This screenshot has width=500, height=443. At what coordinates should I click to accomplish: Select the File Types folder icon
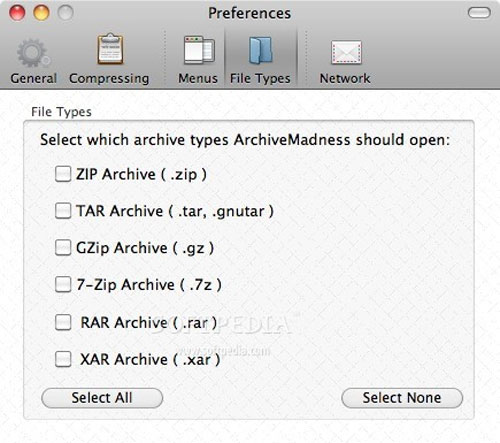[260, 51]
